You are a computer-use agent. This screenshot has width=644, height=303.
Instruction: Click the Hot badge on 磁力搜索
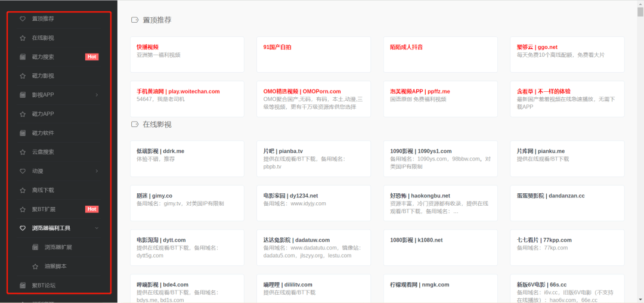(x=92, y=57)
